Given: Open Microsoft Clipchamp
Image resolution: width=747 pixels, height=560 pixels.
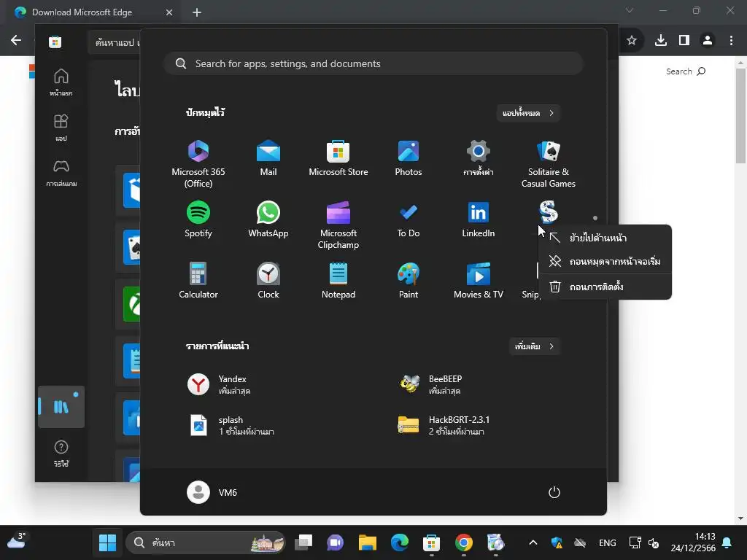Looking at the screenshot, I should [338, 225].
